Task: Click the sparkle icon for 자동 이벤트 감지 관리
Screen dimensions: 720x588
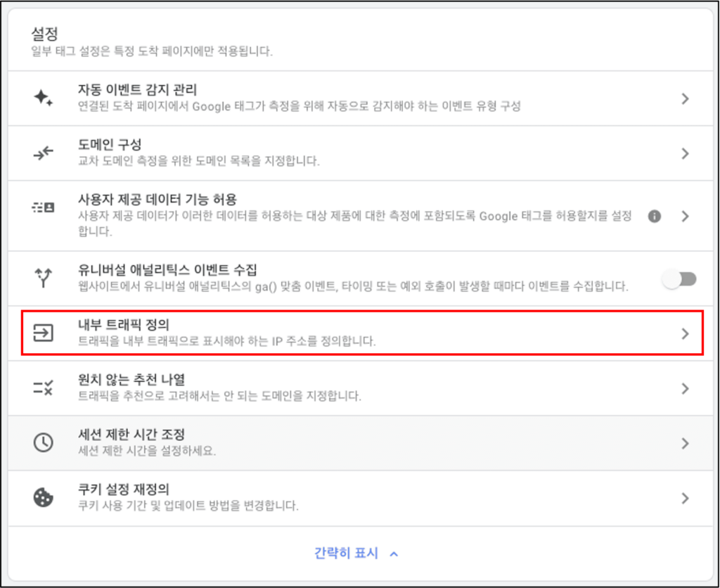Action: point(43,98)
